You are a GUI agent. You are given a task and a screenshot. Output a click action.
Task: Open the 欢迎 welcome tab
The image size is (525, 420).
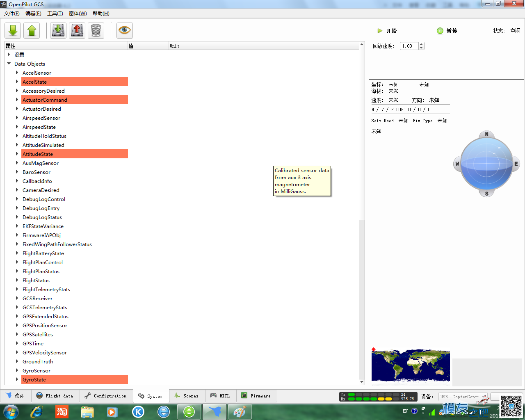[16, 396]
